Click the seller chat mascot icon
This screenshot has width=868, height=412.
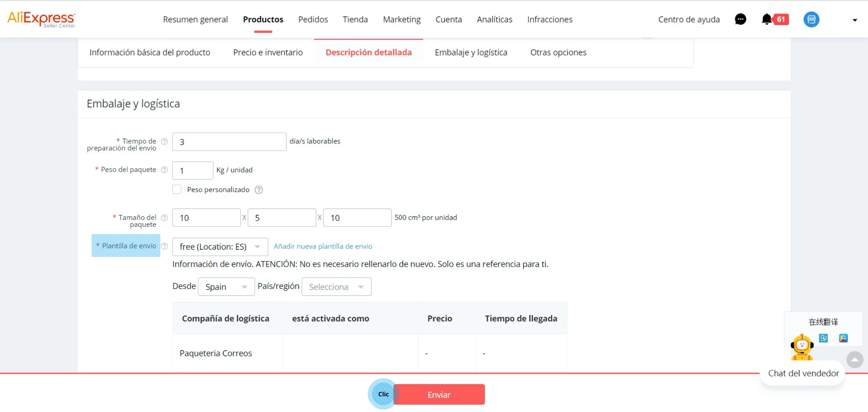pos(802,347)
